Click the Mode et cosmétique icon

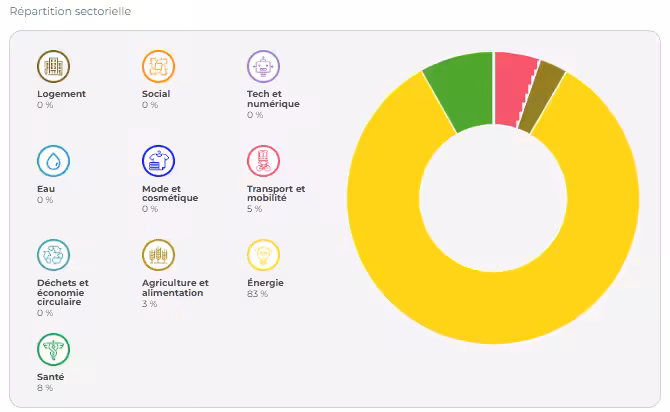[158, 161]
